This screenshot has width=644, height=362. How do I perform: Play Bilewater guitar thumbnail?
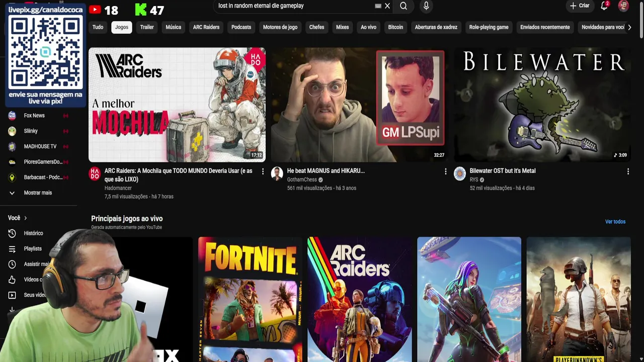click(542, 105)
